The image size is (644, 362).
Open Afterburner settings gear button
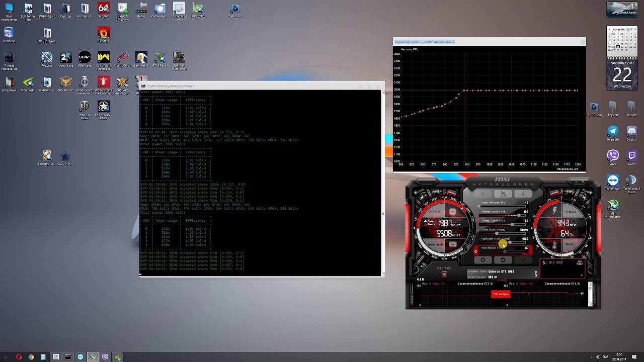pyautogui.click(x=483, y=260)
